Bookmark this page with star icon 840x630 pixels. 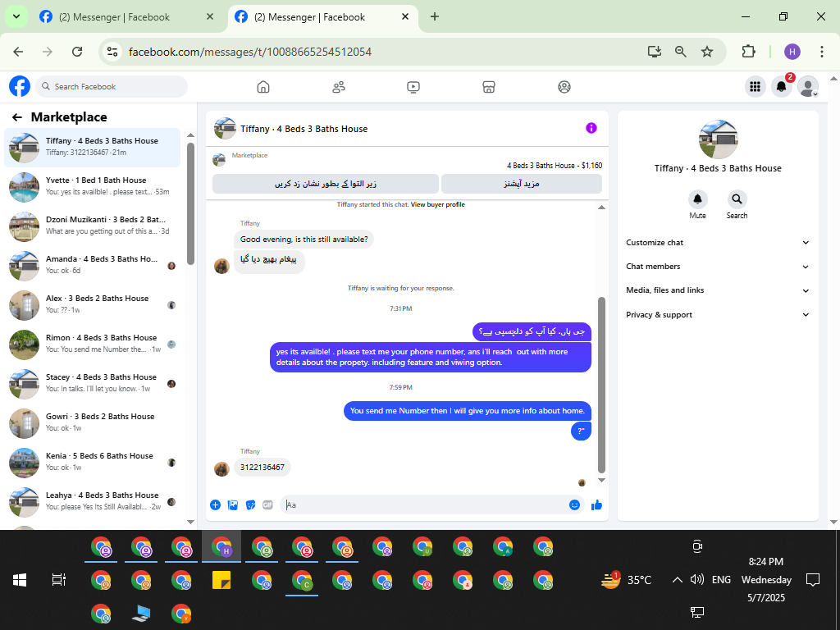(707, 52)
